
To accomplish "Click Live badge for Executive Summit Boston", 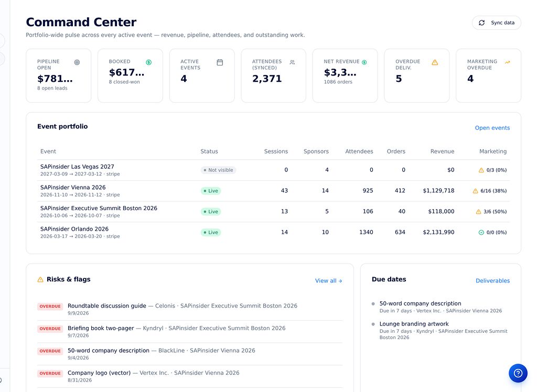I will pyautogui.click(x=211, y=212).
